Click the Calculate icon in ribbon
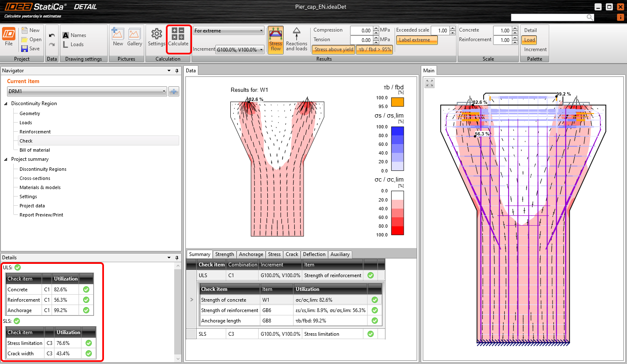 178,37
